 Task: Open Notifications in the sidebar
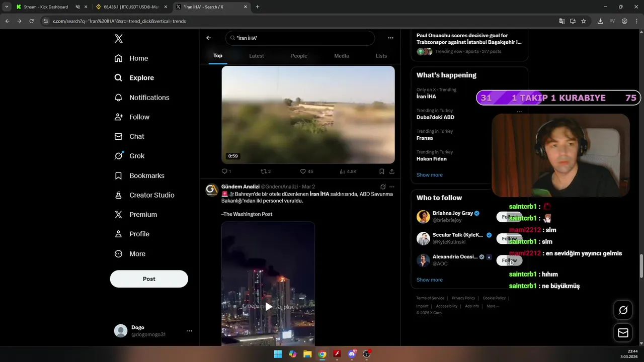click(x=142, y=98)
